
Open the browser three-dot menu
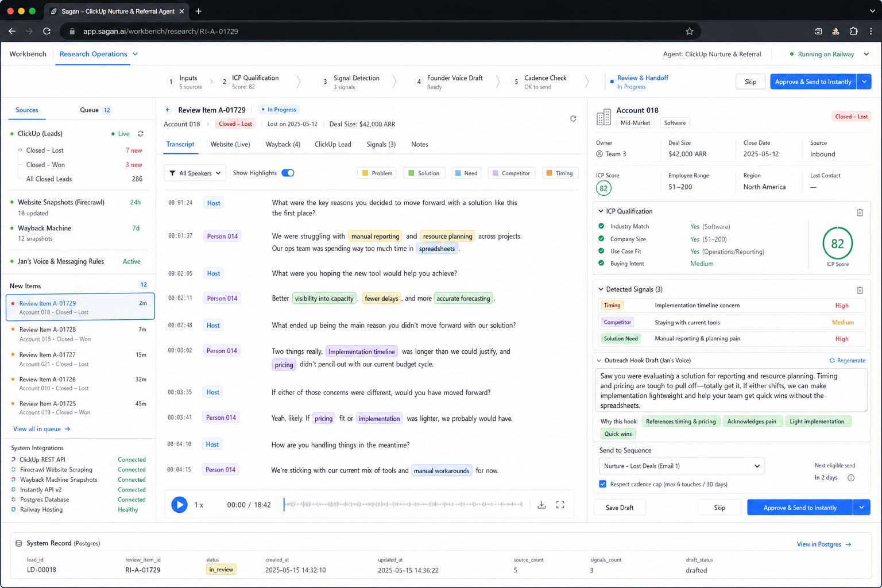[871, 31]
